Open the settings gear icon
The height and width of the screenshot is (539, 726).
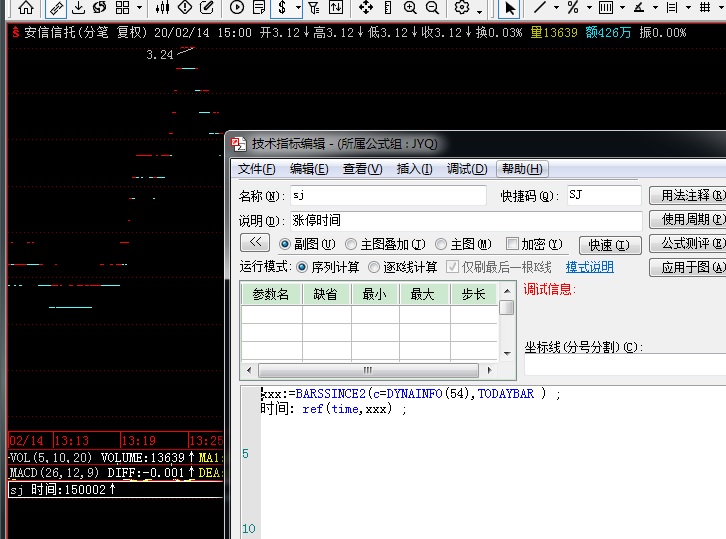462,7
